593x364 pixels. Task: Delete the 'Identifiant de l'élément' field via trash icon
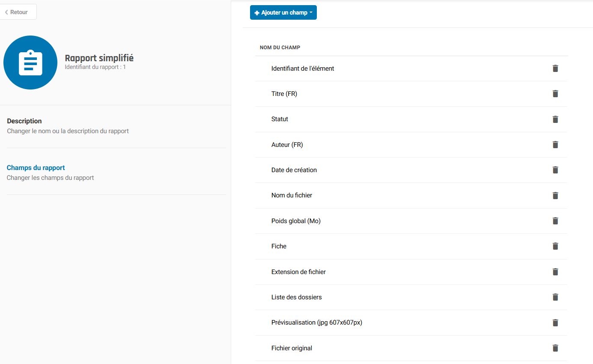[555, 69]
